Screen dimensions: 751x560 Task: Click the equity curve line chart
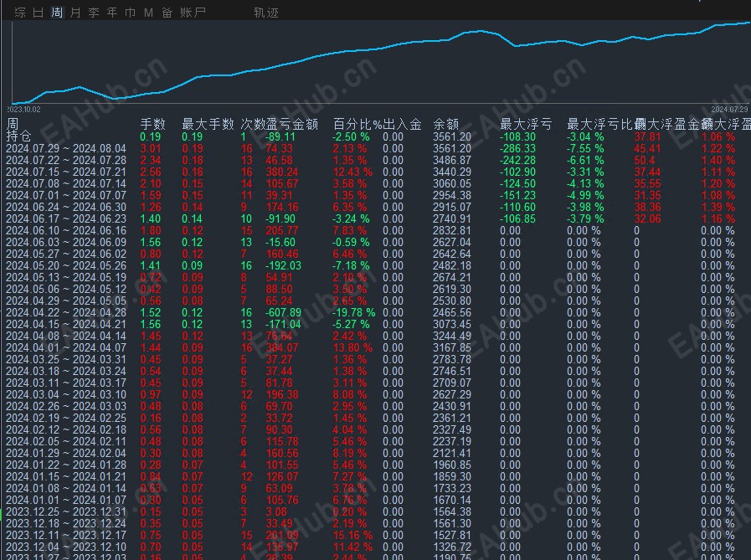click(381, 61)
